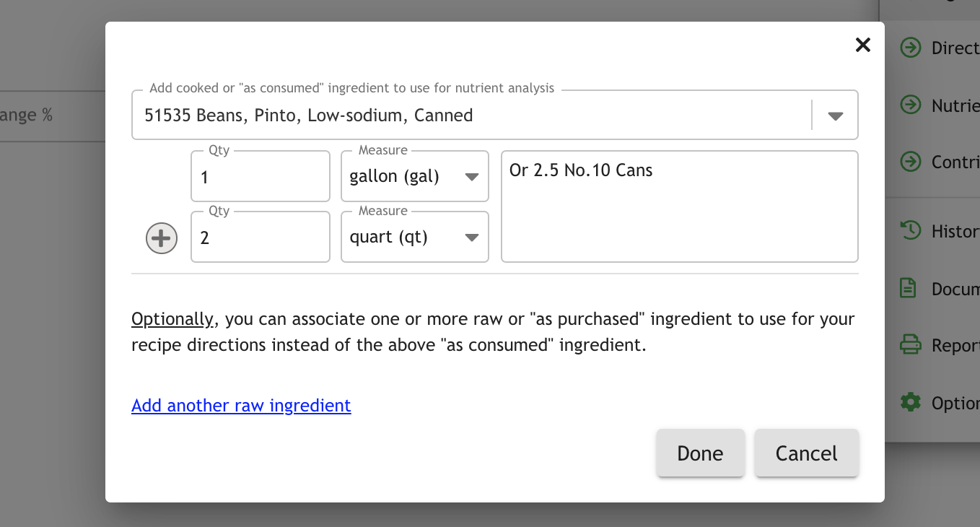Click the arrow icon next to Directions
Viewport: 980px width, 527px height.
[x=911, y=48]
